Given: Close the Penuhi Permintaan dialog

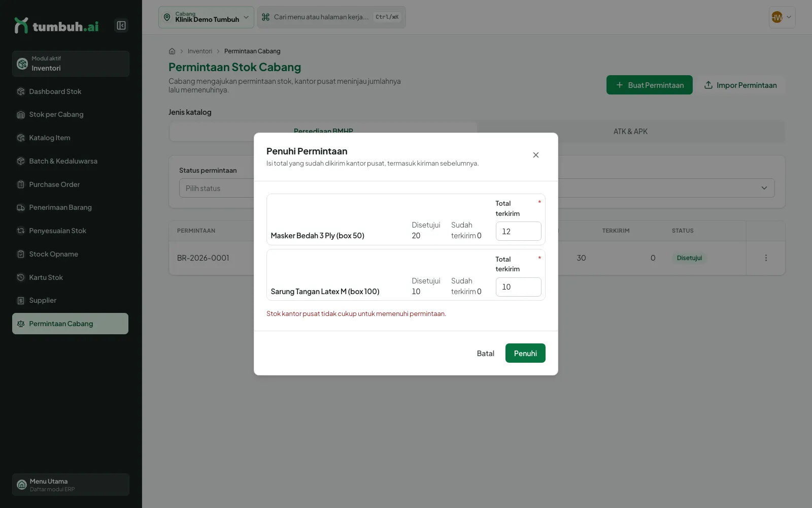Looking at the screenshot, I should pyautogui.click(x=535, y=155).
